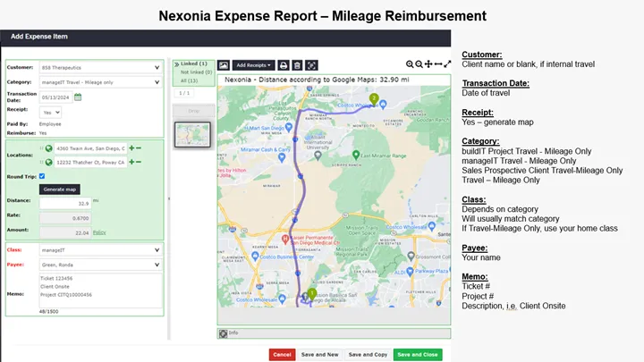Click Save and New
The image size is (644, 362).
(320, 355)
